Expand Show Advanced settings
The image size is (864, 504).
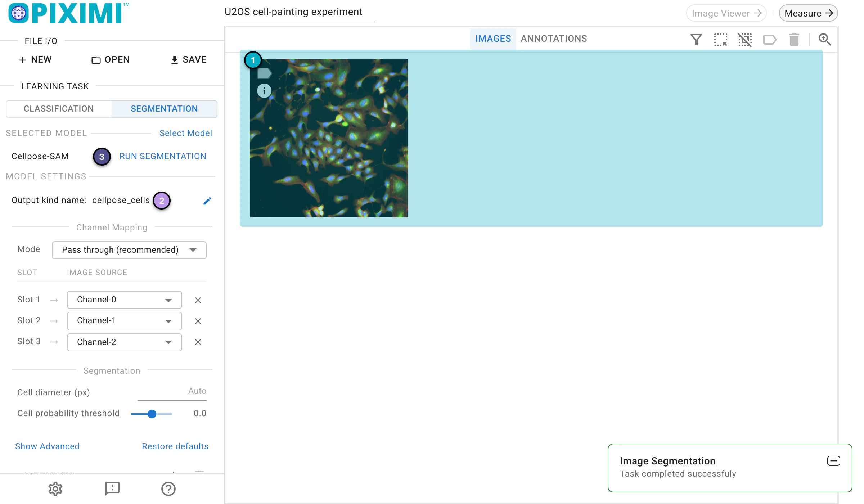tap(47, 446)
